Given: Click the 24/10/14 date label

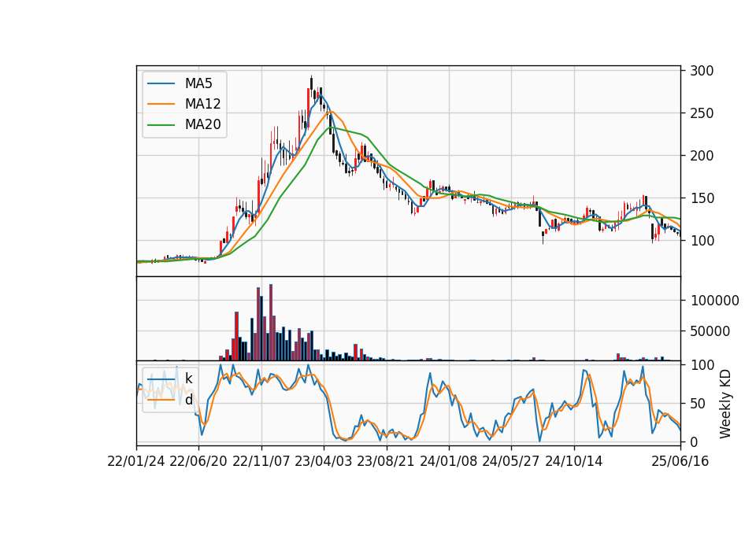Looking at the screenshot, I should click(x=574, y=461).
